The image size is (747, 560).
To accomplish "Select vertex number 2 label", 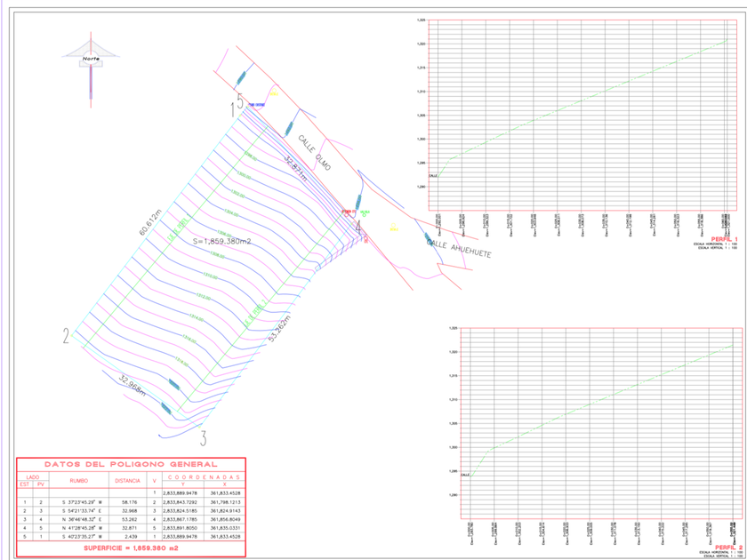I will [66, 336].
